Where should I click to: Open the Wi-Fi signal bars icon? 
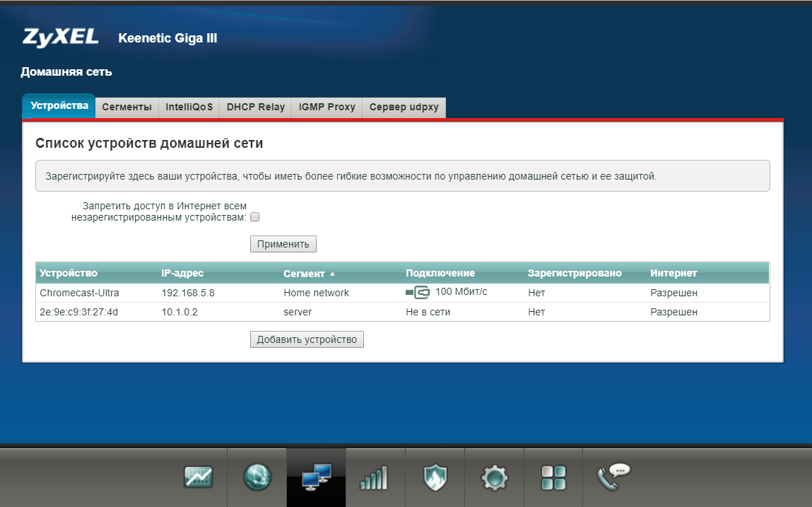click(374, 479)
